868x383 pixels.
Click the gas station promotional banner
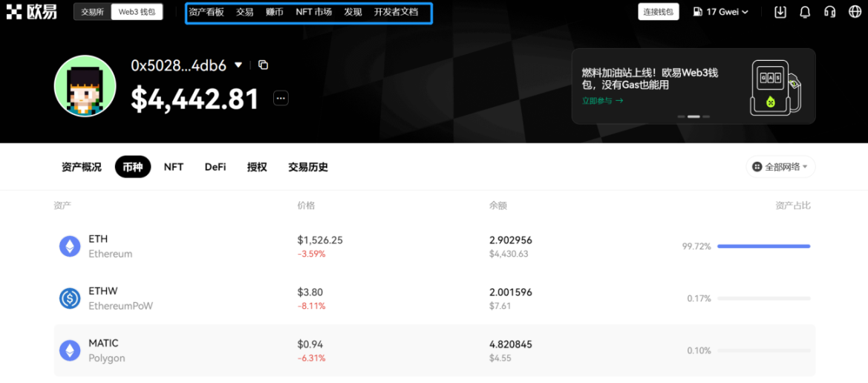693,86
